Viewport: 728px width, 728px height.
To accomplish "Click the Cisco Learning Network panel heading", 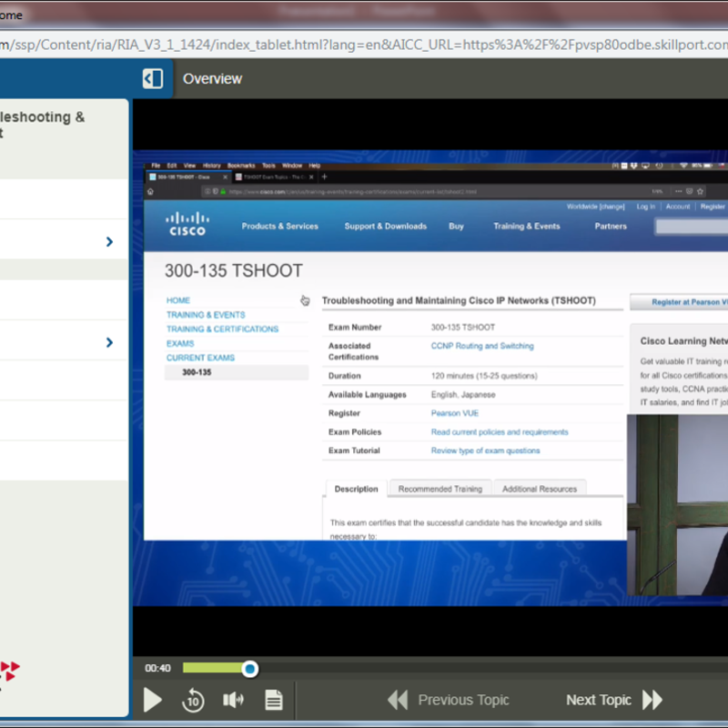I will click(x=684, y=341).
